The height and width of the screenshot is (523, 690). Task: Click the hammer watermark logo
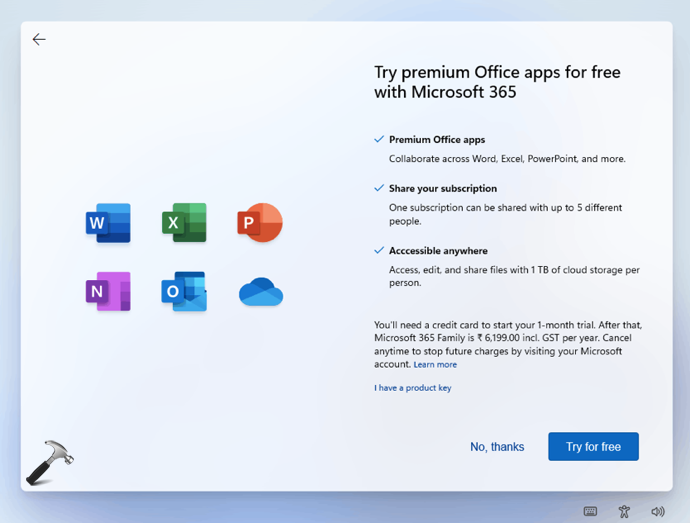[x=50, y=462]
